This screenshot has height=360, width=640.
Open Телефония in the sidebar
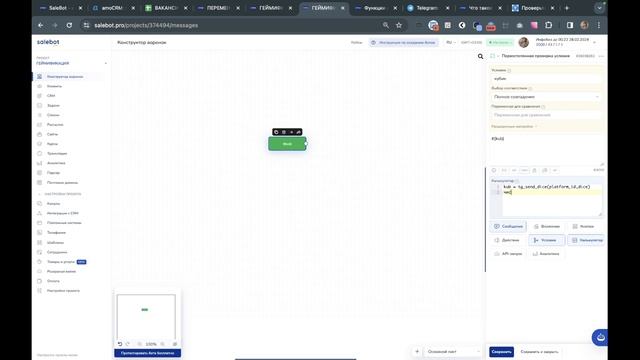click(x=56, y=233)
